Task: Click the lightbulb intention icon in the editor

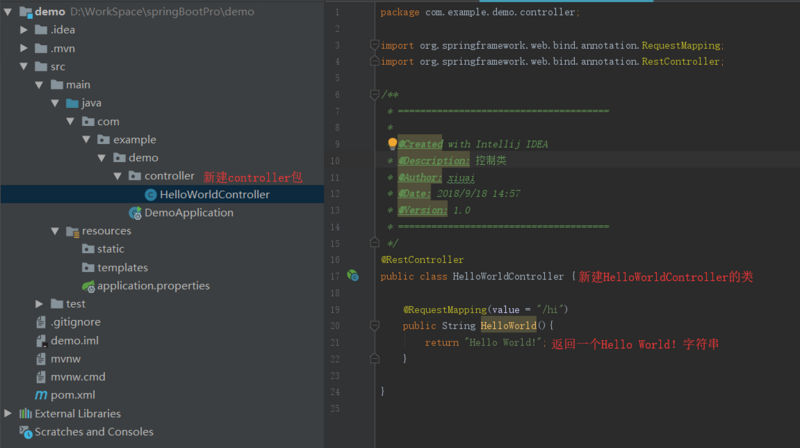Action: (392, 144)
